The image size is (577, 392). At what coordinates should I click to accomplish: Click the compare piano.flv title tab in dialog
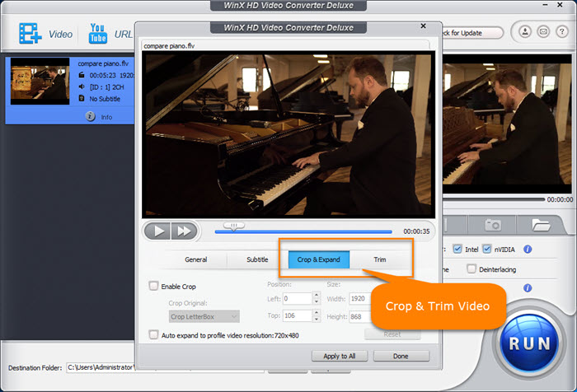169,46
